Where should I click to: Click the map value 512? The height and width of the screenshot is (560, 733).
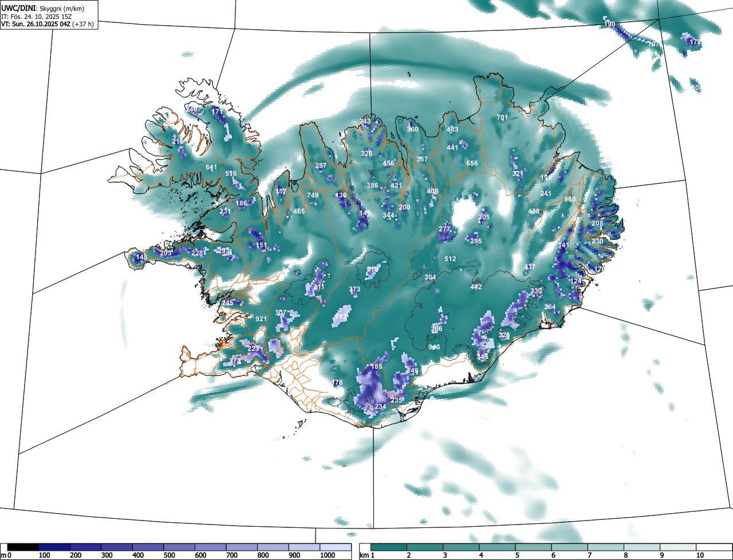pyautogui.click(x=450, y=259)
